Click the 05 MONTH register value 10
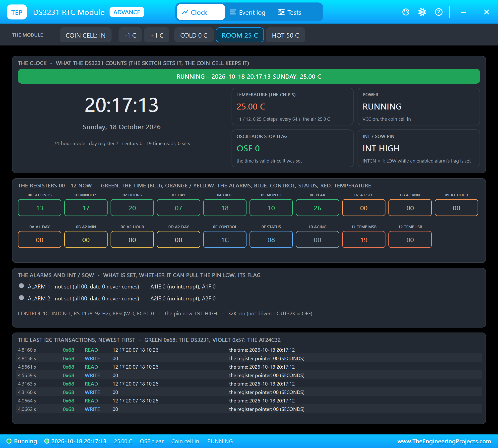 click(x=271, y=208)
